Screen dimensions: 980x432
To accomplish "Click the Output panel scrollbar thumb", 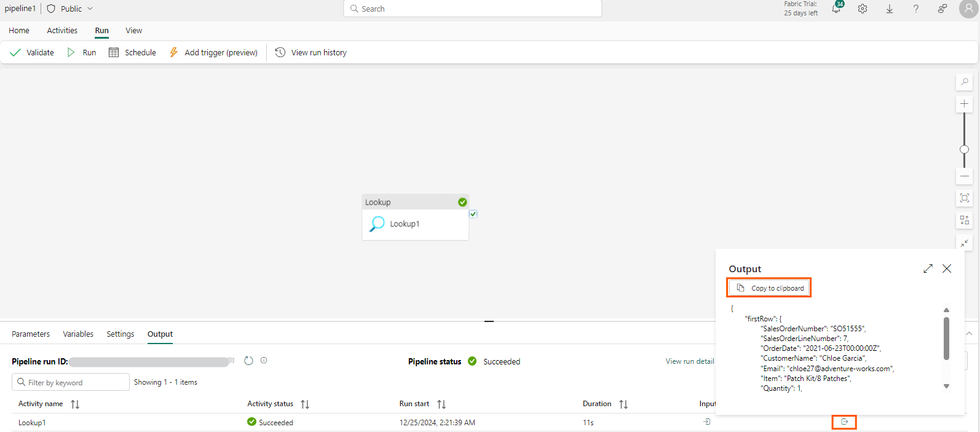I will pyautogui.click(x=946, y=338).
